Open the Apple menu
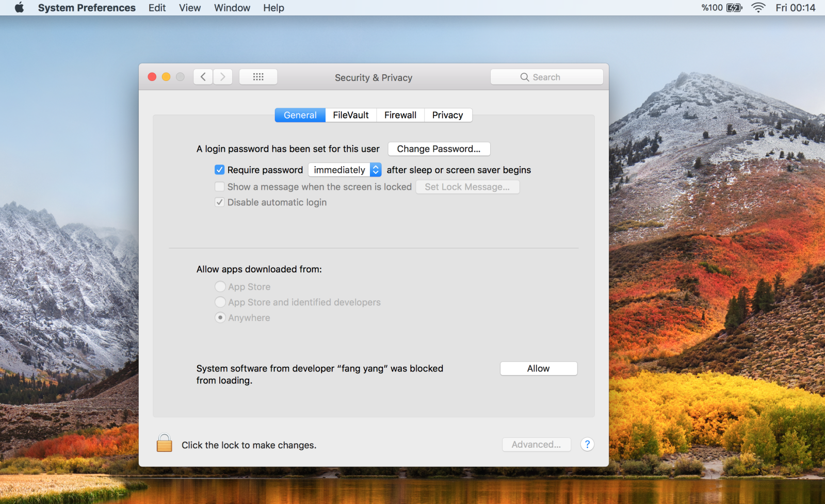The image size is (825, 504). click(19, 8)
